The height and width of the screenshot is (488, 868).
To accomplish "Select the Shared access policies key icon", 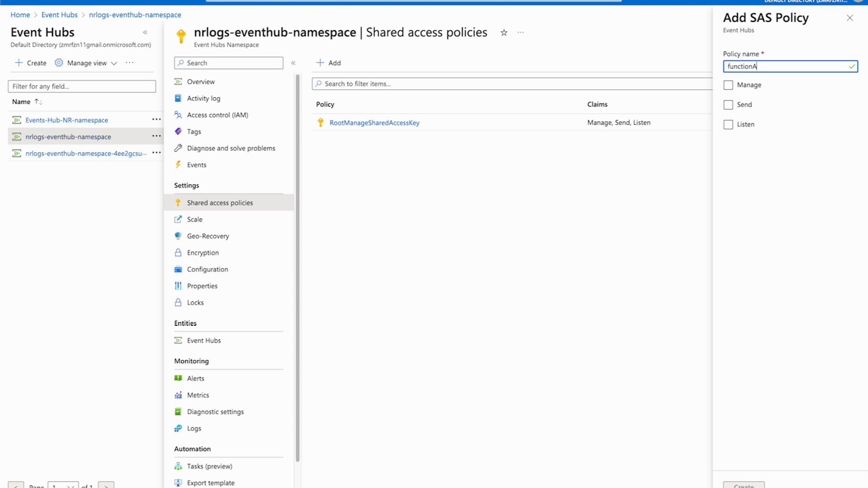I will click(178, 203).
